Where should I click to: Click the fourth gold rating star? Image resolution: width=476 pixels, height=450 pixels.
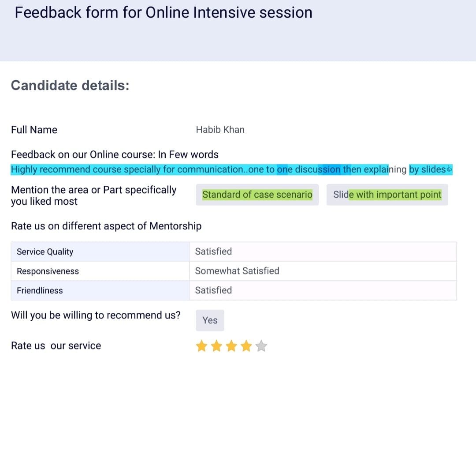pyautogui.click(x=246, y=346)
